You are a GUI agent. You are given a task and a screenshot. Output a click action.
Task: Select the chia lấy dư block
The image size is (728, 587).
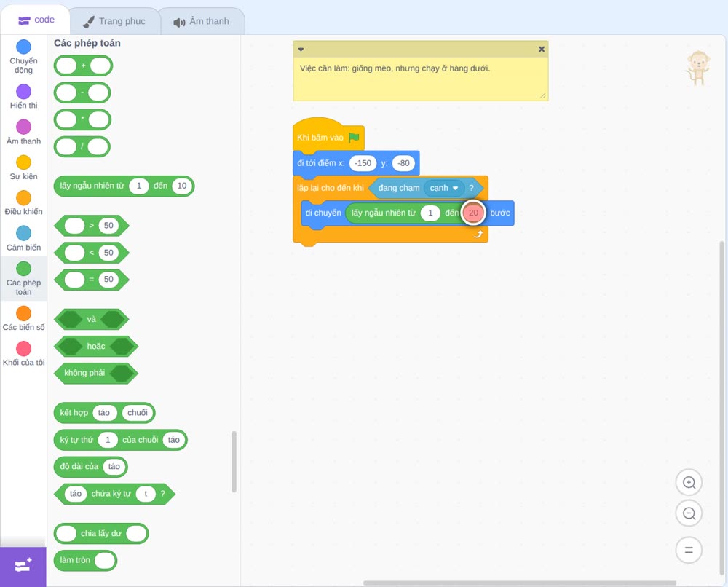click(101, 534)
